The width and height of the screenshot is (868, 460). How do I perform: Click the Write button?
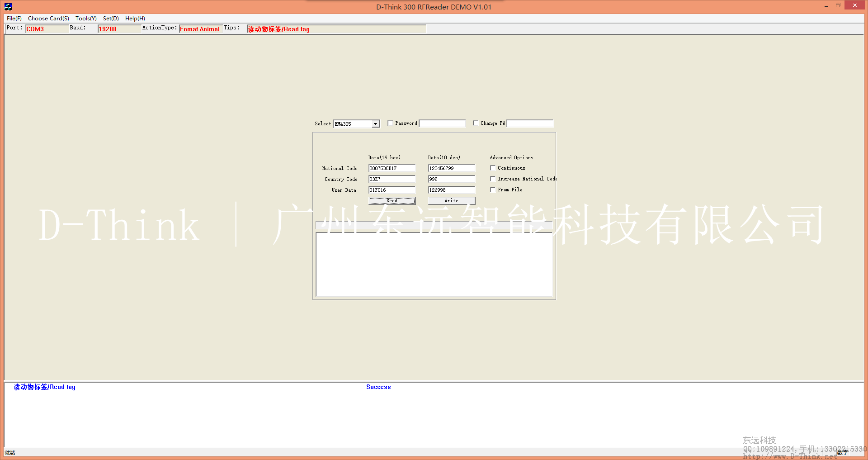click(x=452, y=201)
